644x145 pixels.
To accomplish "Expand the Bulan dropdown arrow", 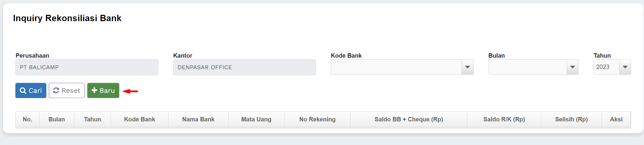I will click(572, 67).
